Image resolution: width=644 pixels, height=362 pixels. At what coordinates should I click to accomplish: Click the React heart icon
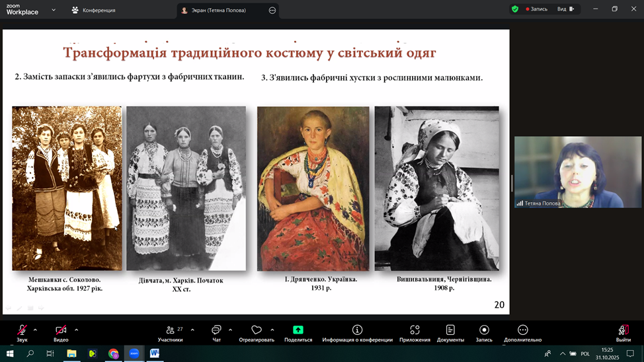257,333
